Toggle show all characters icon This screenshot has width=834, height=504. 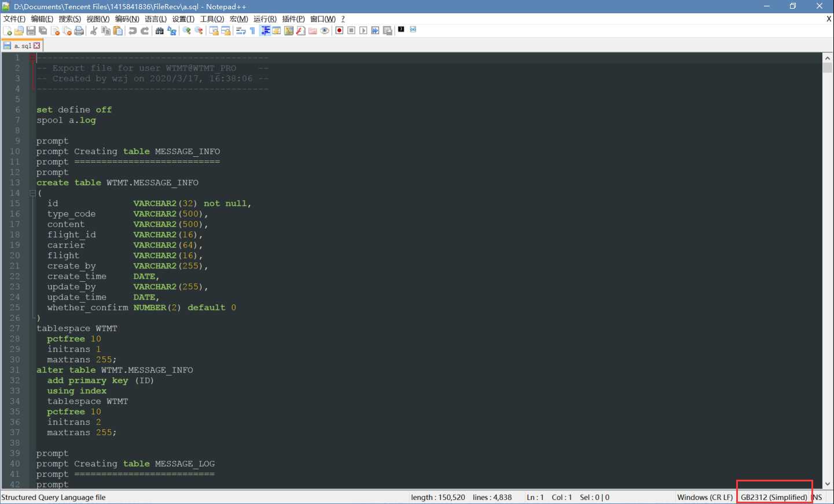(x=252, y=31)
